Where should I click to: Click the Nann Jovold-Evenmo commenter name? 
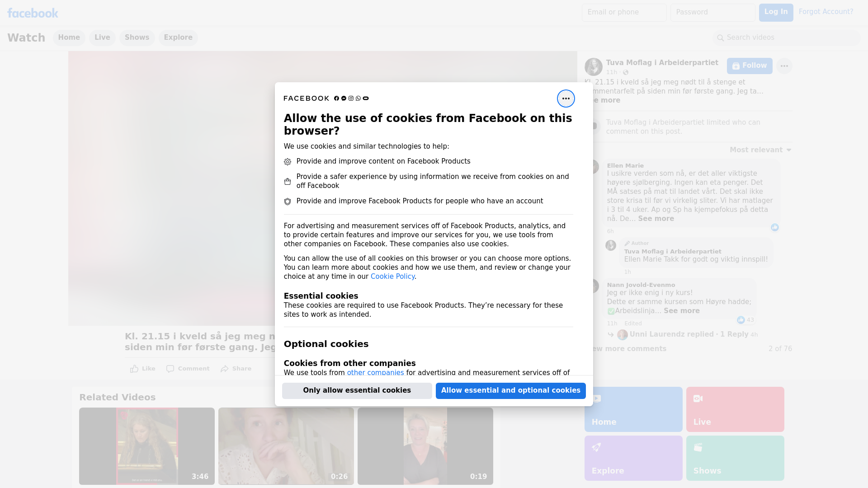coord(641,285)
